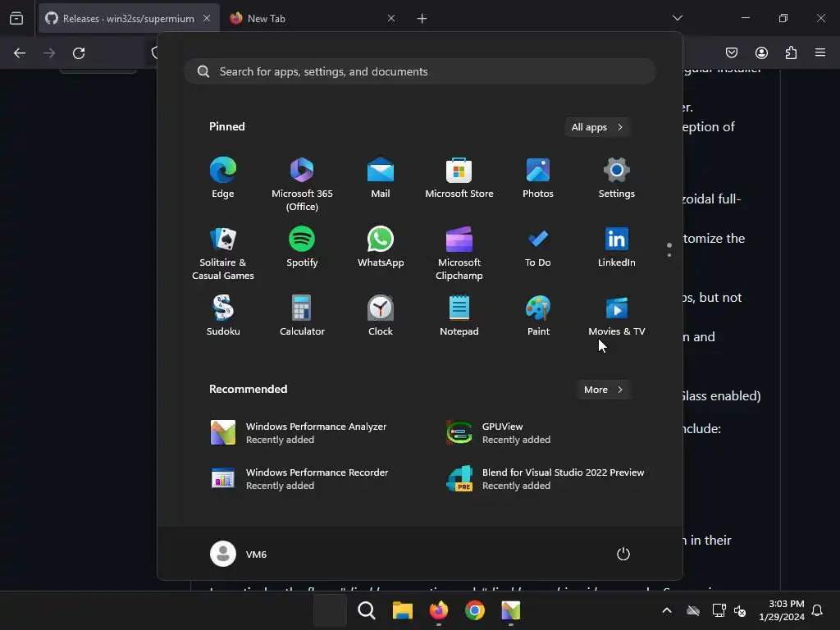Save page to Pocket
Screen dimensions: 840x630
coord(731,52)
